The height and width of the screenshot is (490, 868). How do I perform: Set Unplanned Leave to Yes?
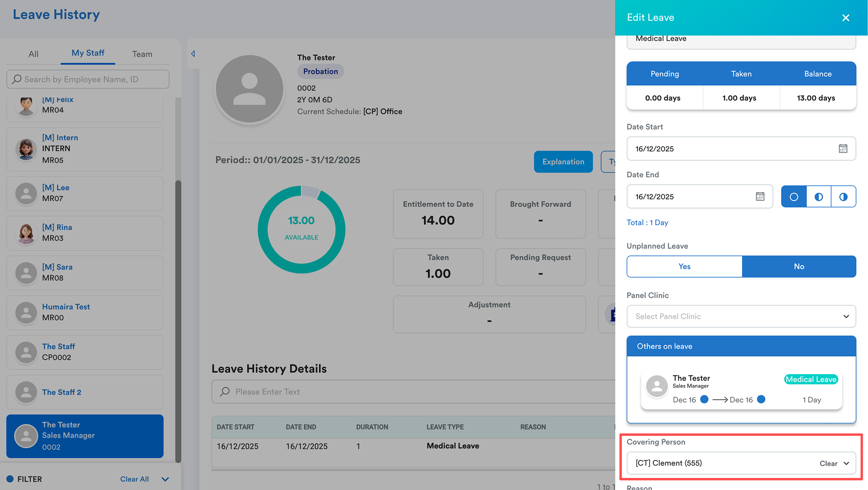click(x=684, y=266)
